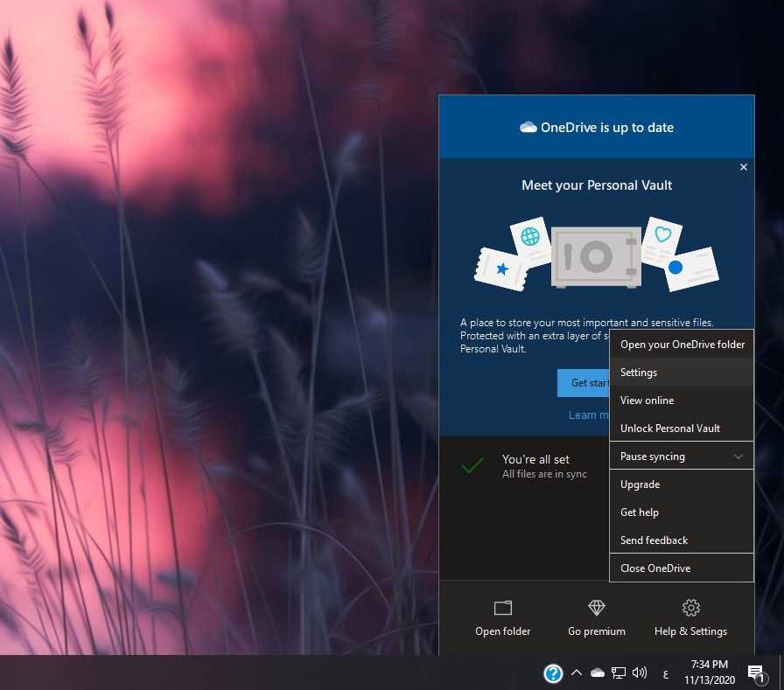Click the safe illustration in Personal Vault
784x690 pixels.
click(596, 257)
